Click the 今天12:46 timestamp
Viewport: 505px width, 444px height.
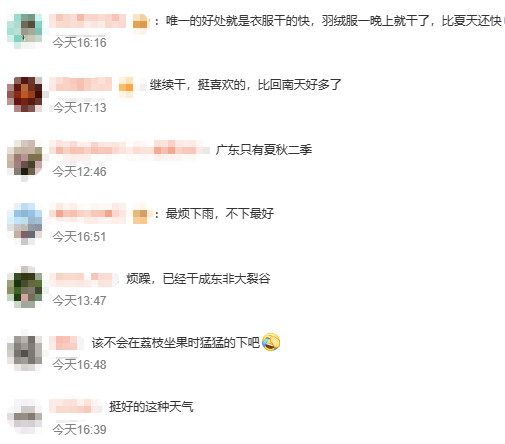point(79,172)
